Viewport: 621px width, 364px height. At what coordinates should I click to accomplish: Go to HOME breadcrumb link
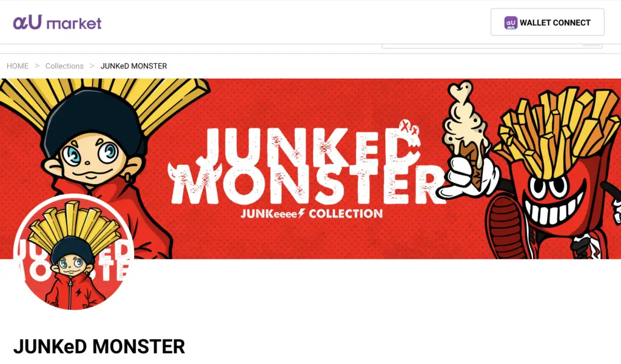coord(18,66)
